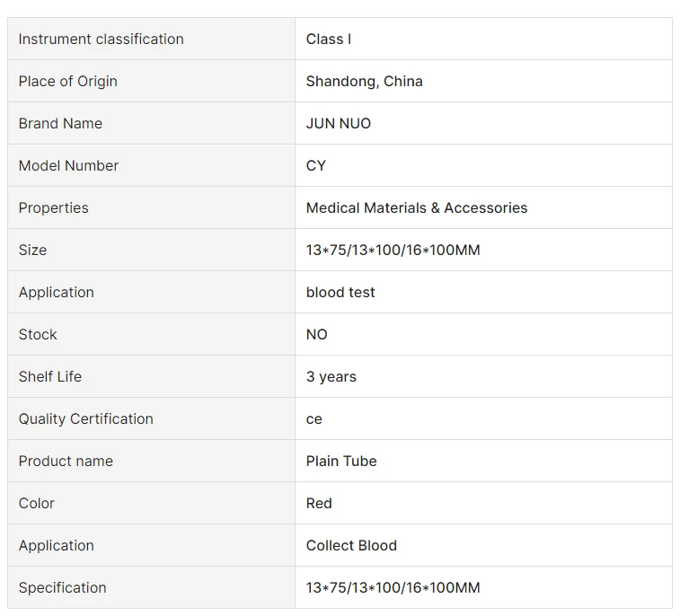Click Medical Materials & Accessories text
The image size is (689, 616).
coord(417,207)
